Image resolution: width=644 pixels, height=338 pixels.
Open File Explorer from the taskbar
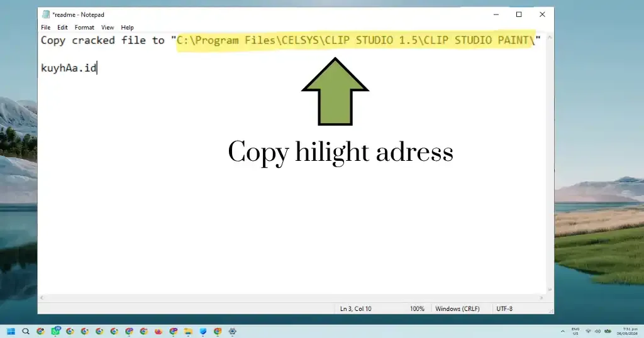pos(188,332)
